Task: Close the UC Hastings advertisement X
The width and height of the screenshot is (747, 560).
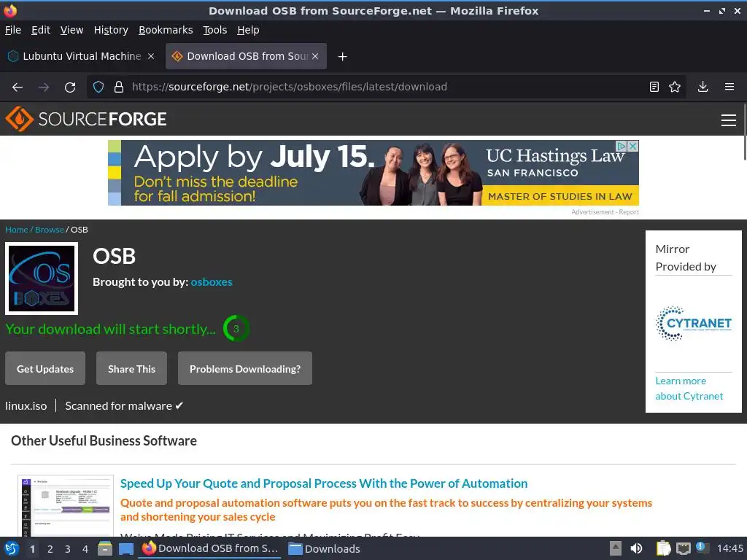Action: coord(633,146)
